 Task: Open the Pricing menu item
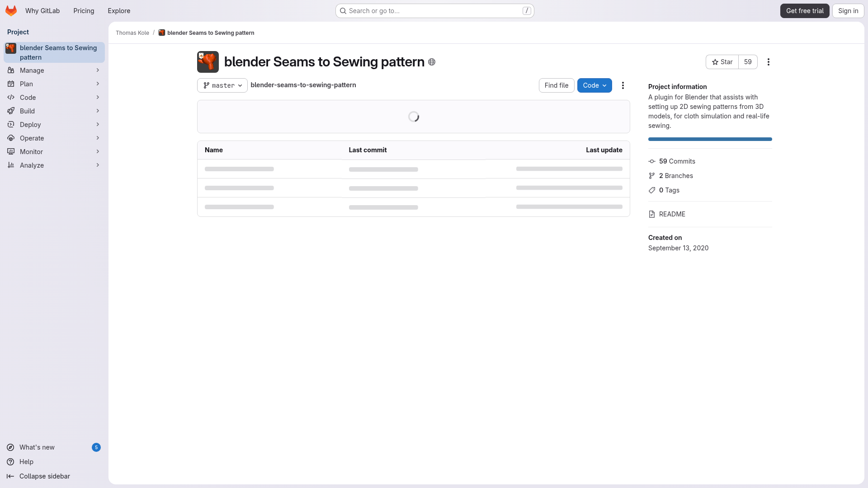pyautogui.click(x=84, y=11)
